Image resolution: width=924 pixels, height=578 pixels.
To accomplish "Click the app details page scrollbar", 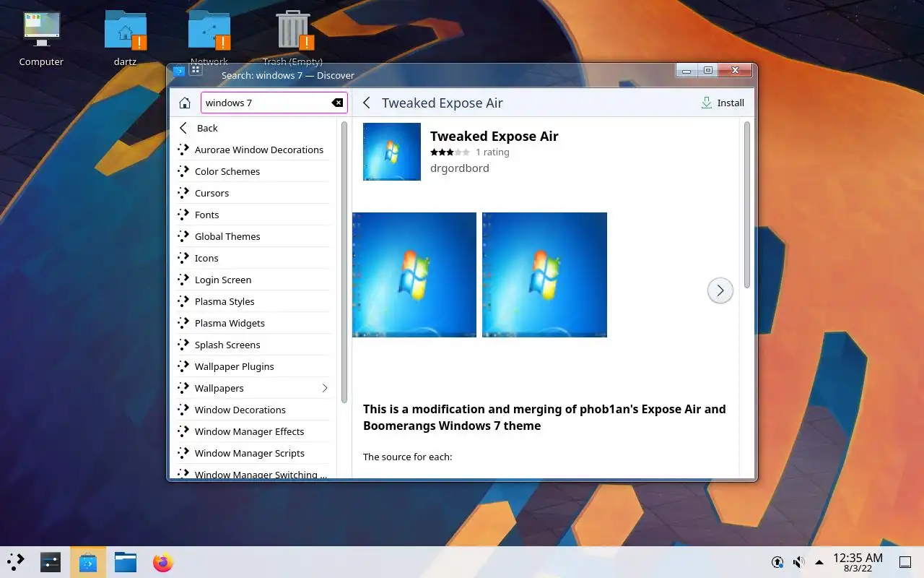I will [746, 205].
